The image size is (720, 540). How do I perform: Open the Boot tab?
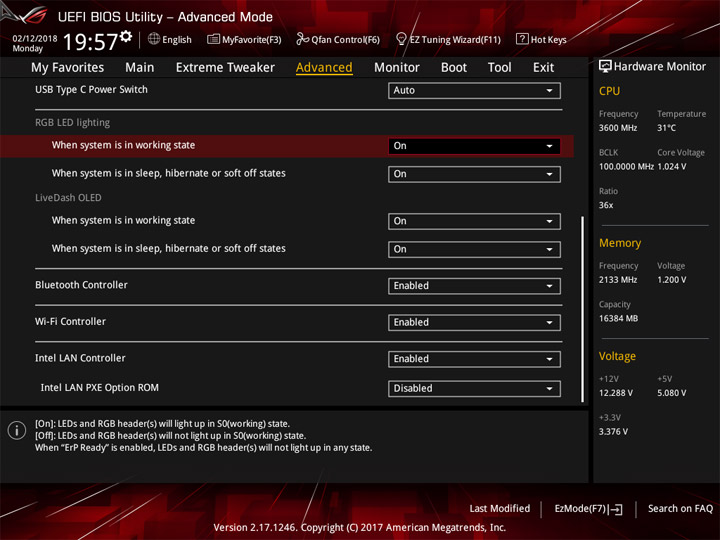[454, 68]
